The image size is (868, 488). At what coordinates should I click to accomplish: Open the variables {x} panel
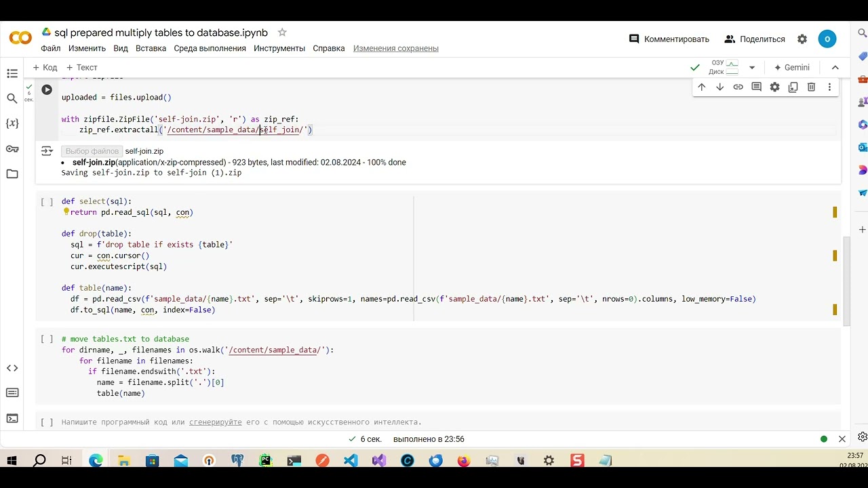[x=12, y=123]
